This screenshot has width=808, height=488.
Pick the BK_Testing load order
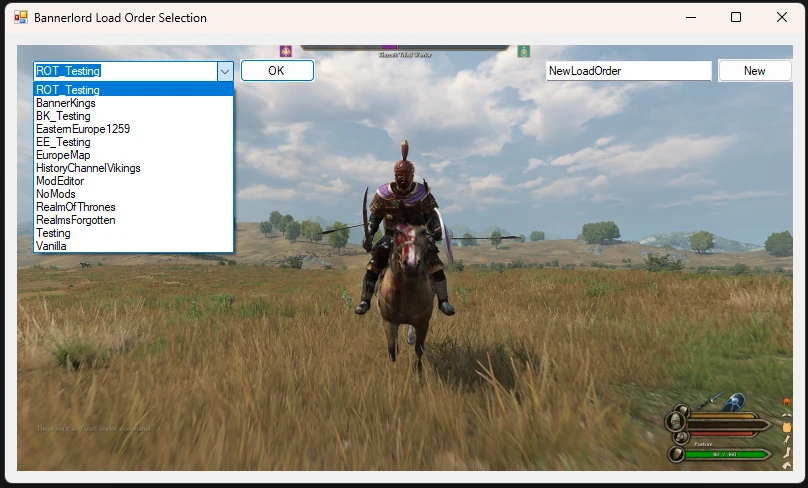point(133,116)
